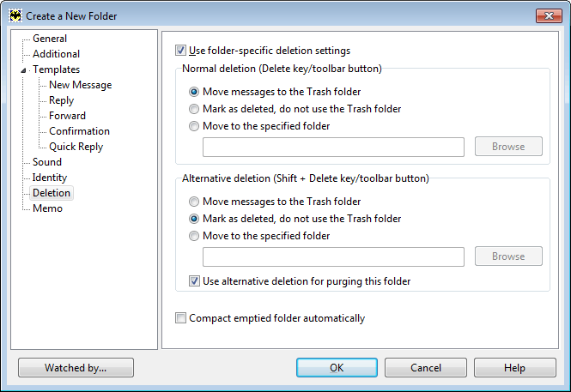This screenshot has height=392, width=571.
Task: Disable alternative deletion for purging checkbox
Action: [194, 281]
